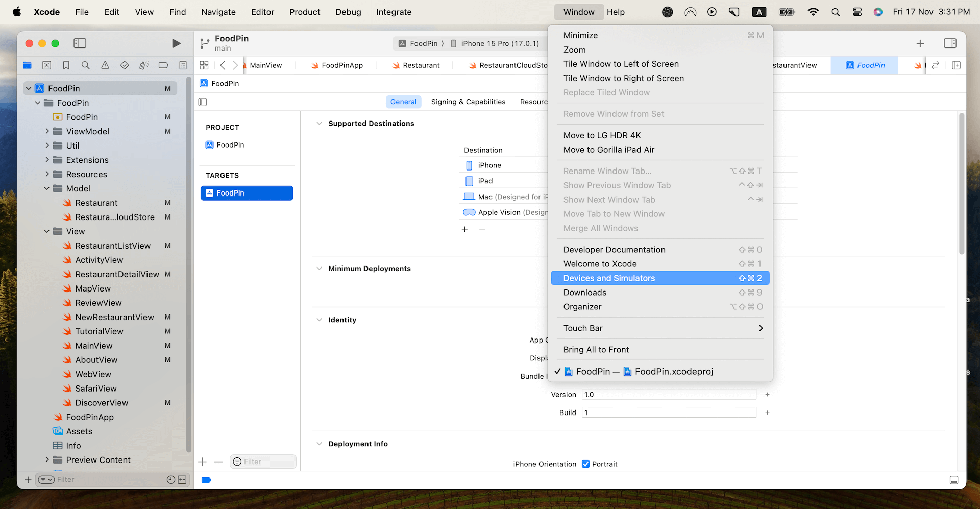The image size is (980, 509).
Task: Hide the project and targets list panel
Action: (203, 102)
